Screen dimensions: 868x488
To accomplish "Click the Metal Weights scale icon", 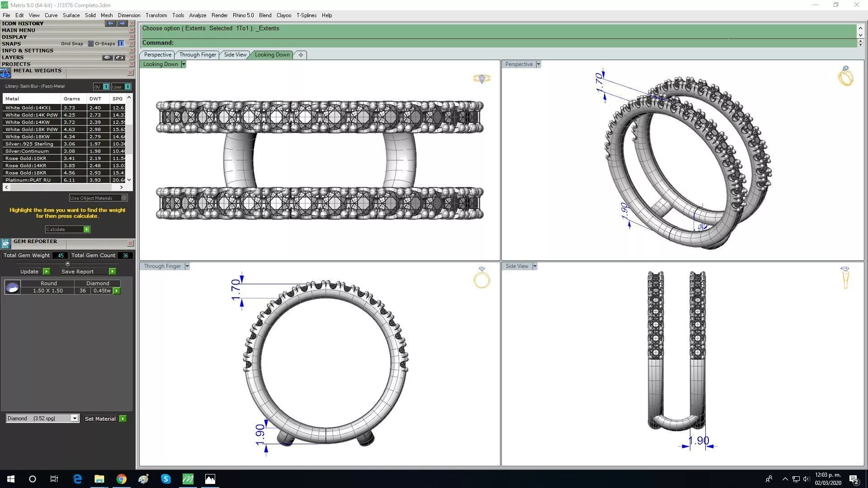I will pos(5,73).
